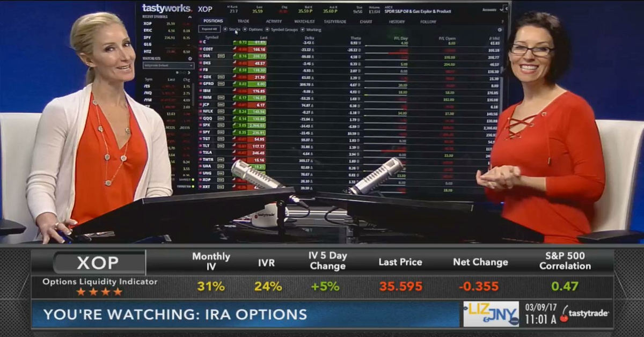Toggle the Options position filter
Viewport: 644px width, 337px height.
244,29
